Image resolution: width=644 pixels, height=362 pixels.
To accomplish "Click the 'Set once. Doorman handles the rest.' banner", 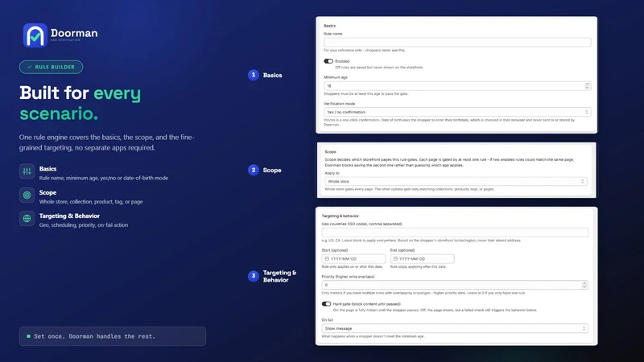I will (113, 336).
